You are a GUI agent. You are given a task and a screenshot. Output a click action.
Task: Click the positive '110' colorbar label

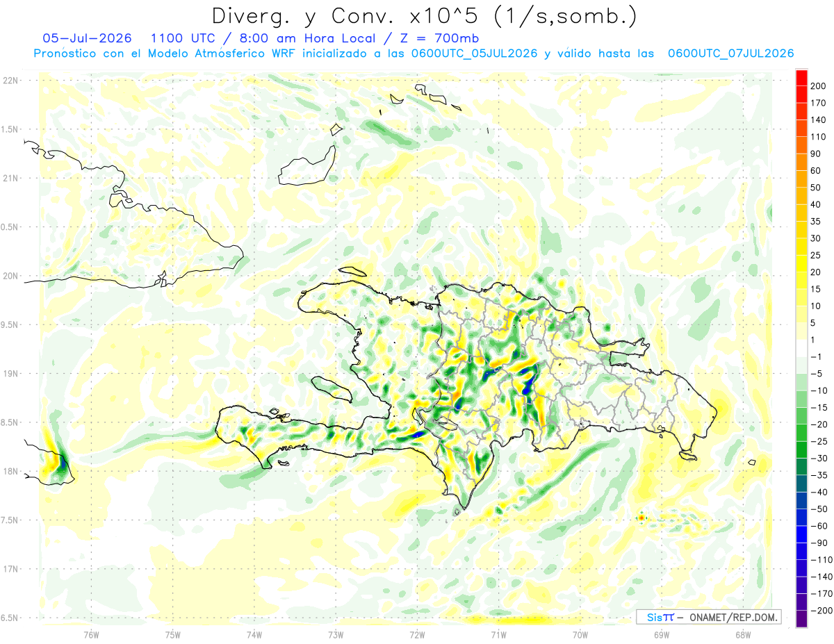pyautogui.click(x=818, y=137)
